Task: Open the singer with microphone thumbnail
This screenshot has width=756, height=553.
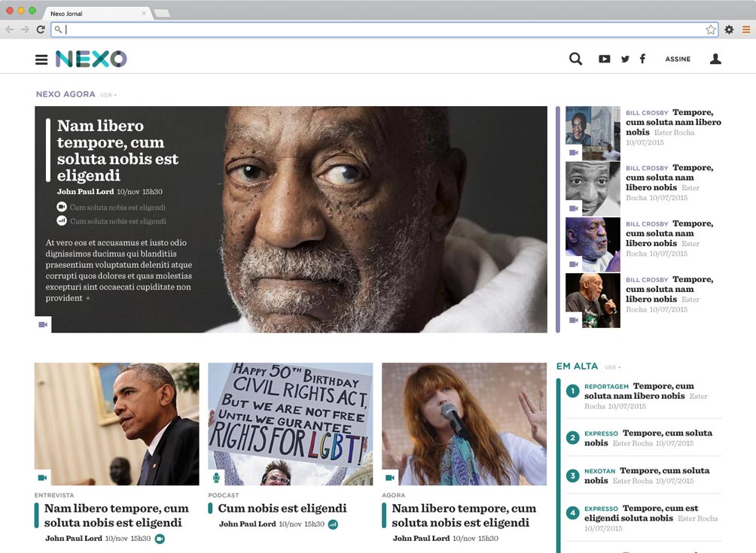Action: (593, 301)
